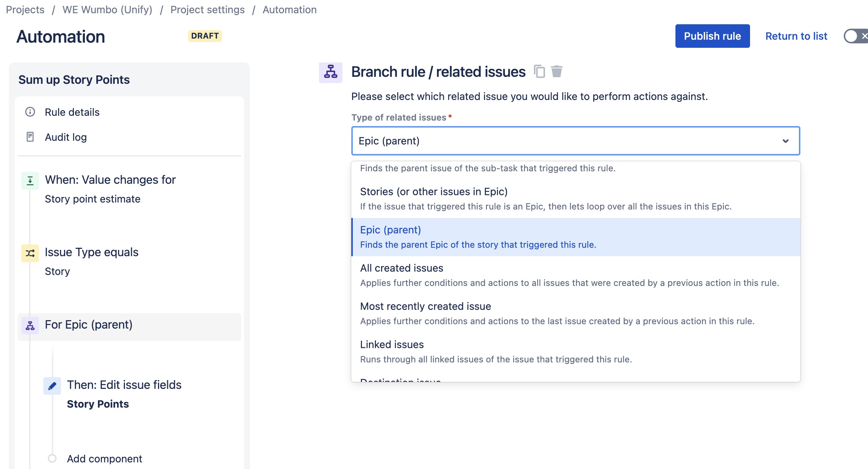The width and height of the screenshot is (868, 469).
Task: Open Project settings breadcrumb link
Action: (207, 10)
